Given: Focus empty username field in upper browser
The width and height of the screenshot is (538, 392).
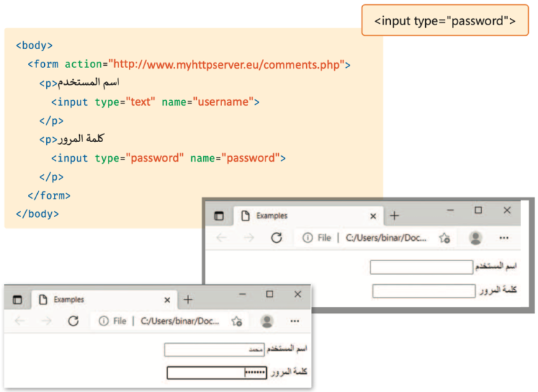Looking at the screenshot, I should click(x=421, y=267).
